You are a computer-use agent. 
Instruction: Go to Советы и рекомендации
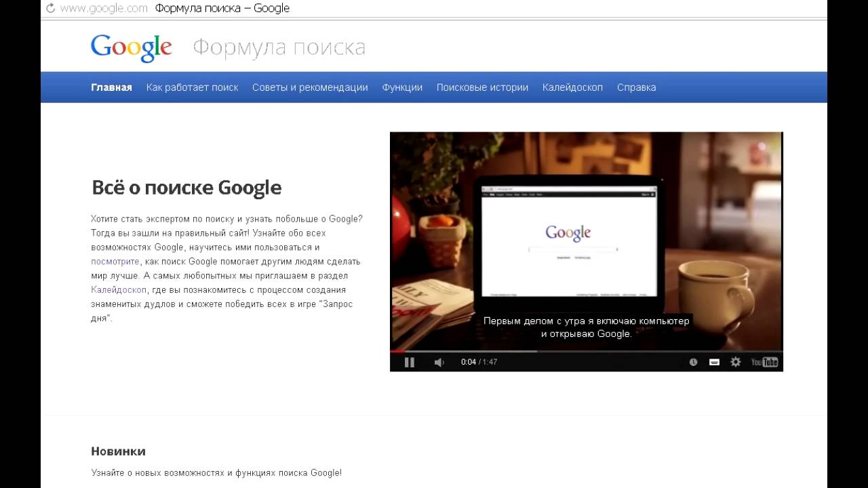(310, 87)
